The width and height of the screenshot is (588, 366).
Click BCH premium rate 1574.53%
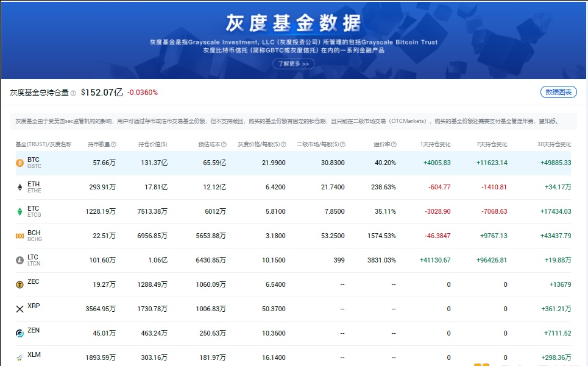pyautogui.click(x=382, y=236)
